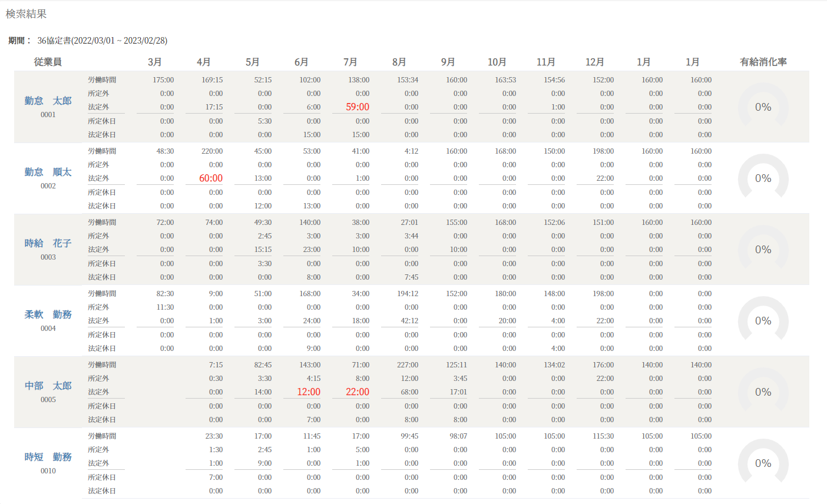Open 中部 太郎 employee details link
The height and width of the screenshot is (504, 827).
(x=48, y=386)
